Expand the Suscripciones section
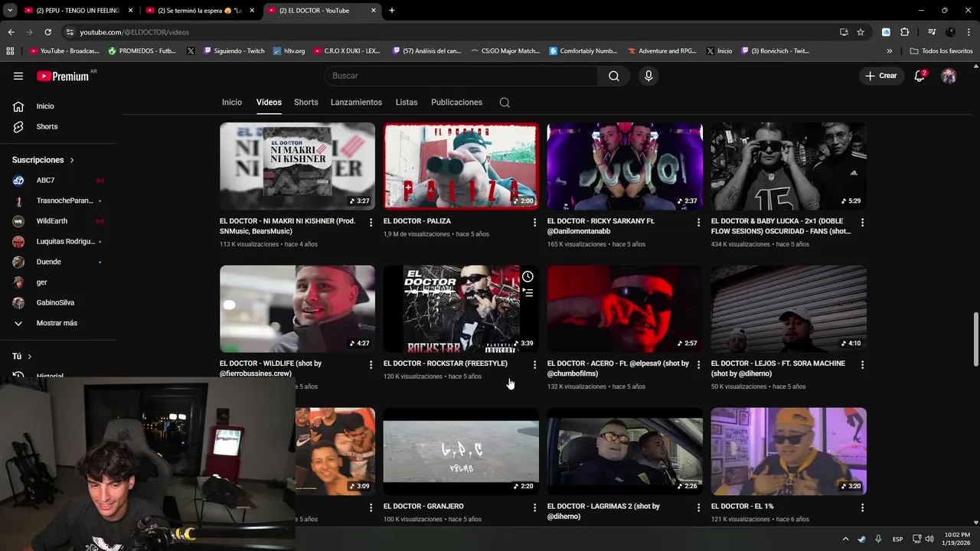980x551 pixels. [x=43, y=160]
